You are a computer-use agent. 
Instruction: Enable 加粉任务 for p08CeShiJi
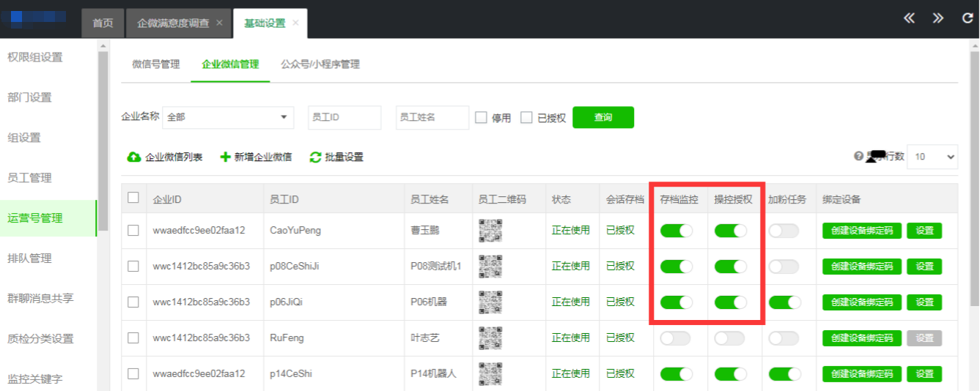coord(784,267)
